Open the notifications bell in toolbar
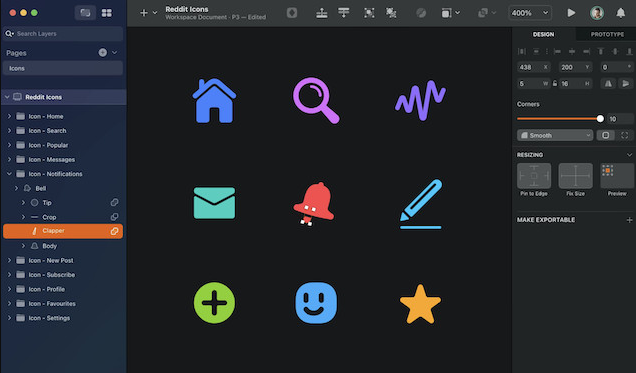The image size is (636, 373). (x=621, y=13)
